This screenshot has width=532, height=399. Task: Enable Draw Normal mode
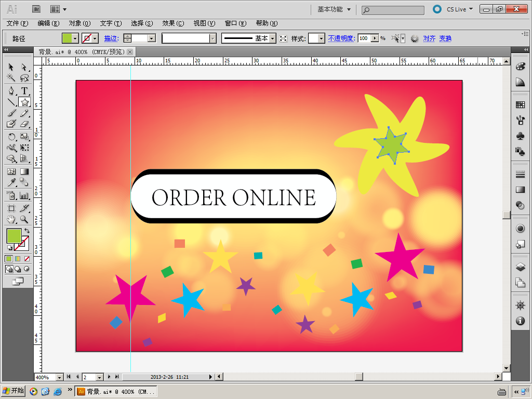[x=9, y=269]
